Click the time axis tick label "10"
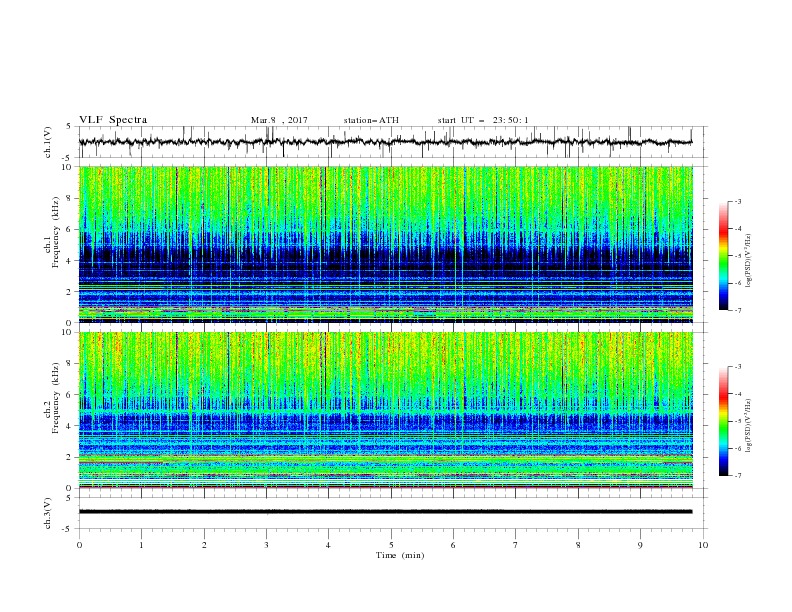 click(703, 545)
